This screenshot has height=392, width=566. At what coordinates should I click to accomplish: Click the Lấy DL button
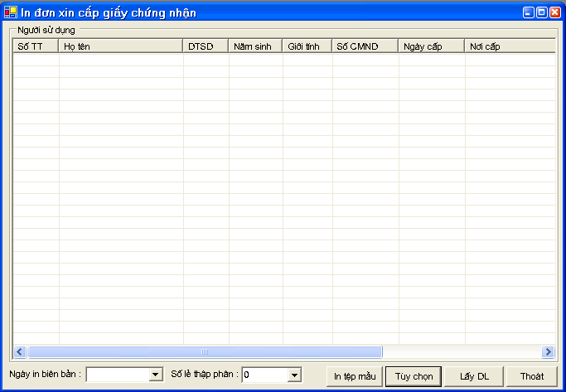point(474,376)
